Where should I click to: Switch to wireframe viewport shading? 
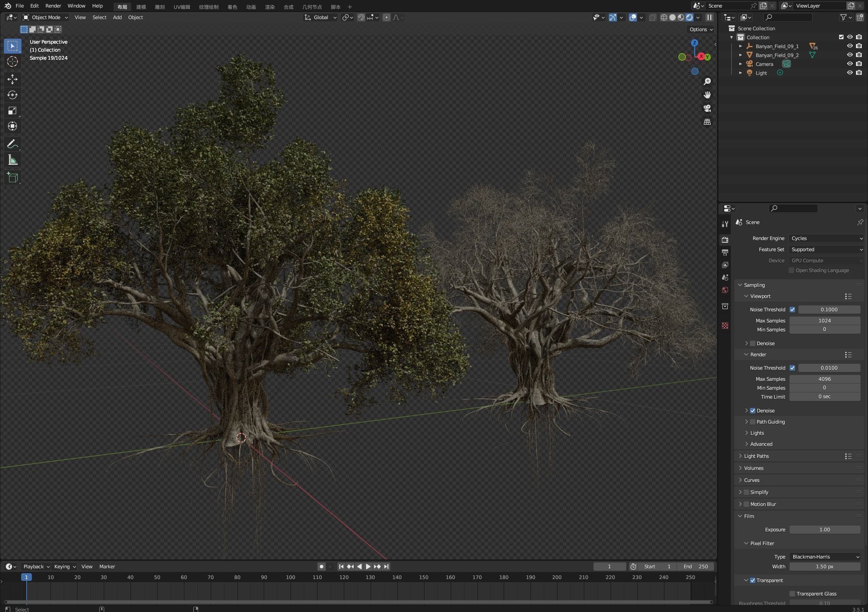tap(664, 17)
